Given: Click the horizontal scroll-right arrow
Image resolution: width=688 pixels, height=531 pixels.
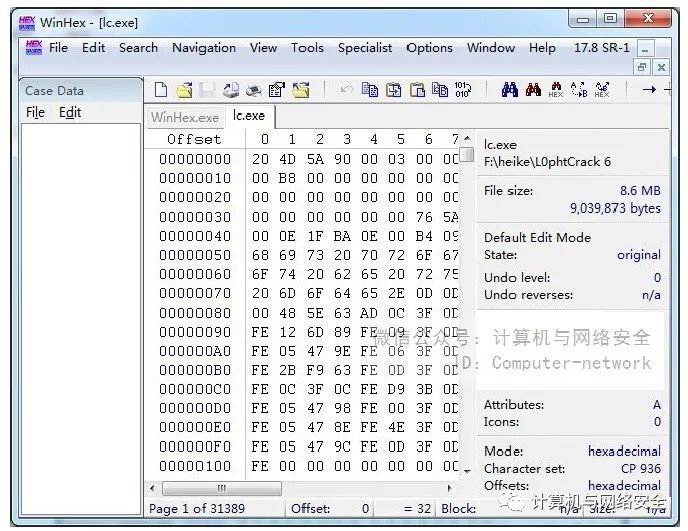Looking at the screenshot, I should (x=449, y=488).
